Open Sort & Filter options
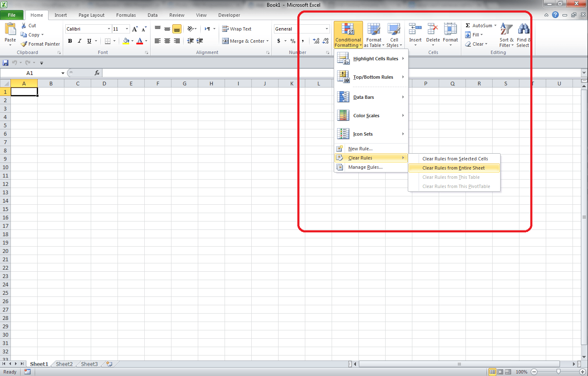588x376 pixels. (506, 35)
